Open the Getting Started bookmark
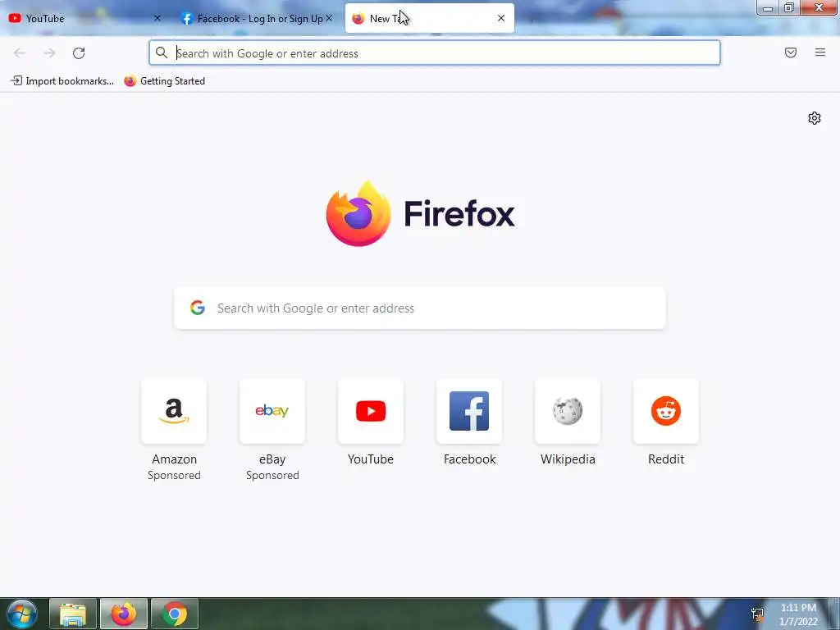The height and width of the screenshot is (630, 840). coord(164,81)
